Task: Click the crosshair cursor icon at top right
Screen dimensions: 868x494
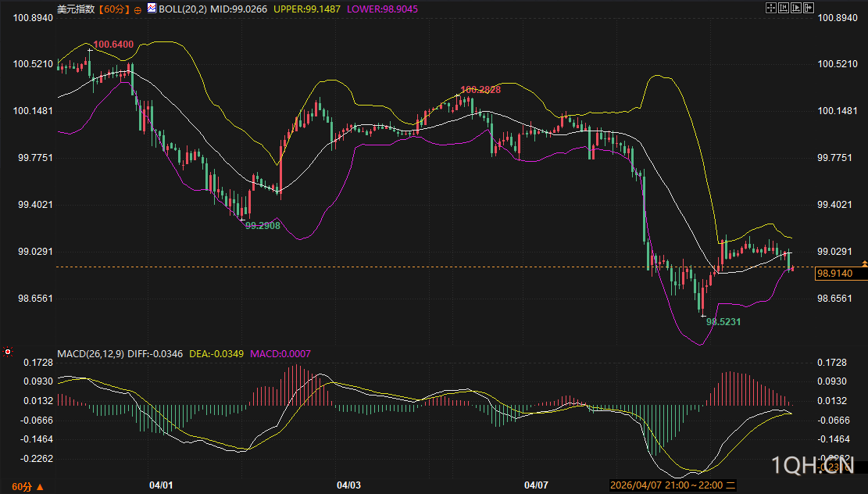Action: (770, 8)
